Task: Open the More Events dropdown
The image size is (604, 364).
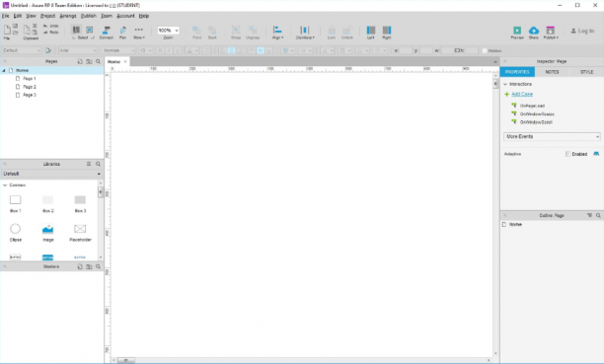Action: (552, 137)
